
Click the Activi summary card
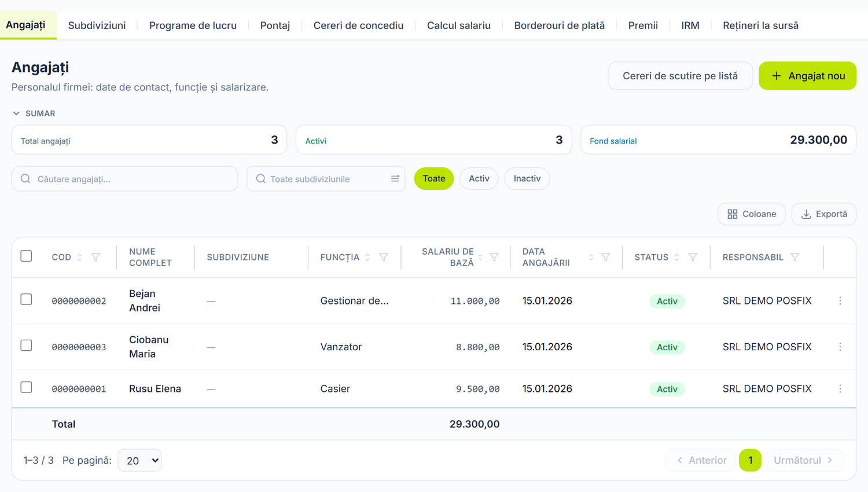coord(433,140)
